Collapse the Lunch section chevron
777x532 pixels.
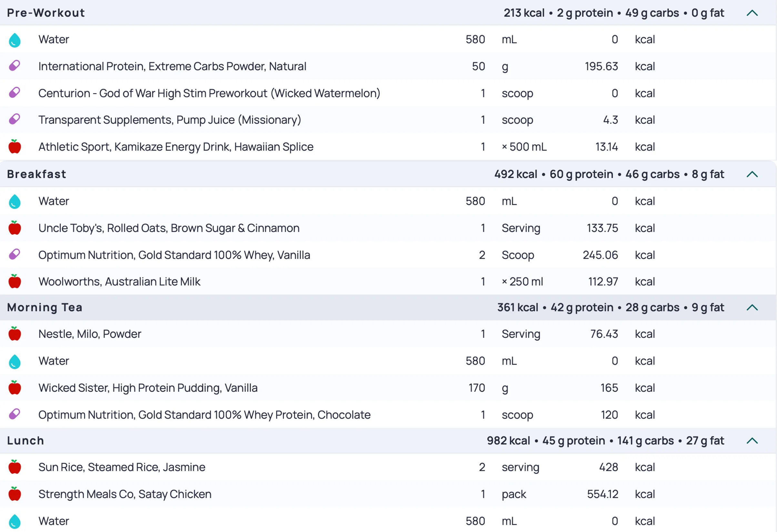[752, 441]
